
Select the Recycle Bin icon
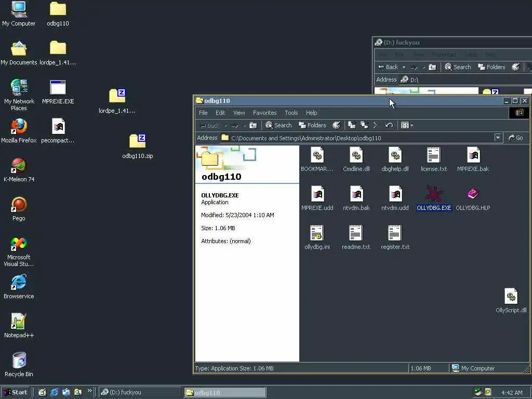pos(19,365)
